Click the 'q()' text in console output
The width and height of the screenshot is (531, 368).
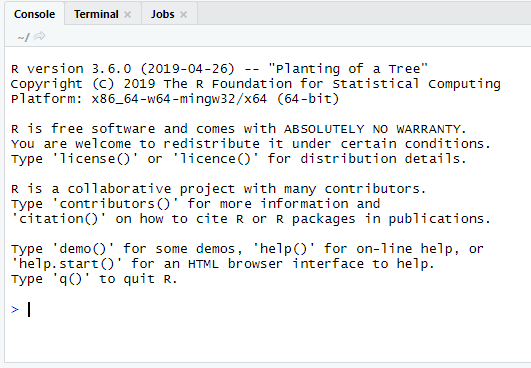coord(71,279)
